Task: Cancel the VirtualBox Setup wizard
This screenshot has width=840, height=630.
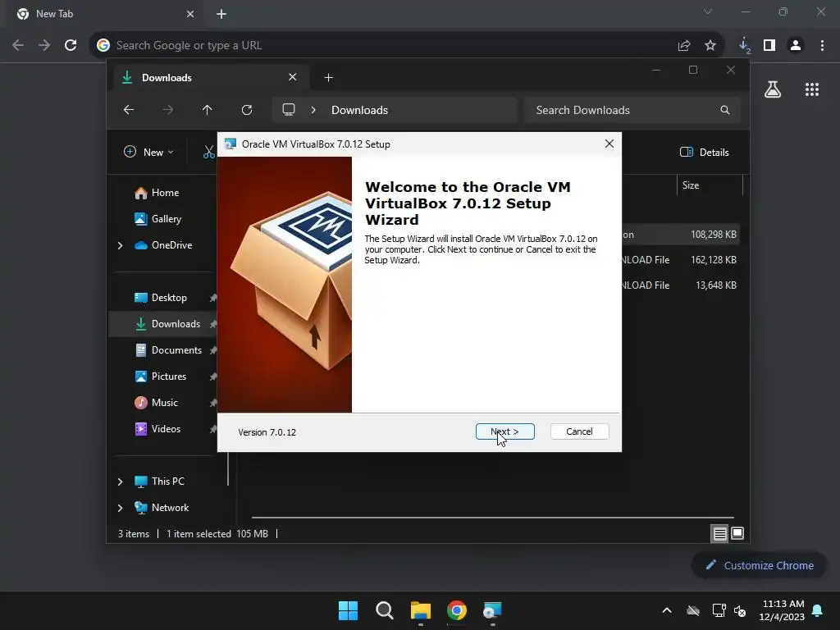Action: pos(579,431)
